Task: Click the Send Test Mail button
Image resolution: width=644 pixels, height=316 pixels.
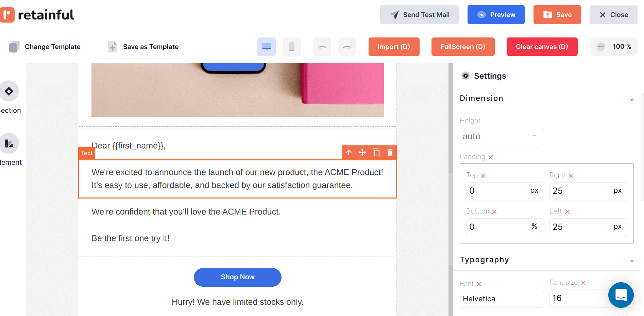Action: click(x=419, y=15)
